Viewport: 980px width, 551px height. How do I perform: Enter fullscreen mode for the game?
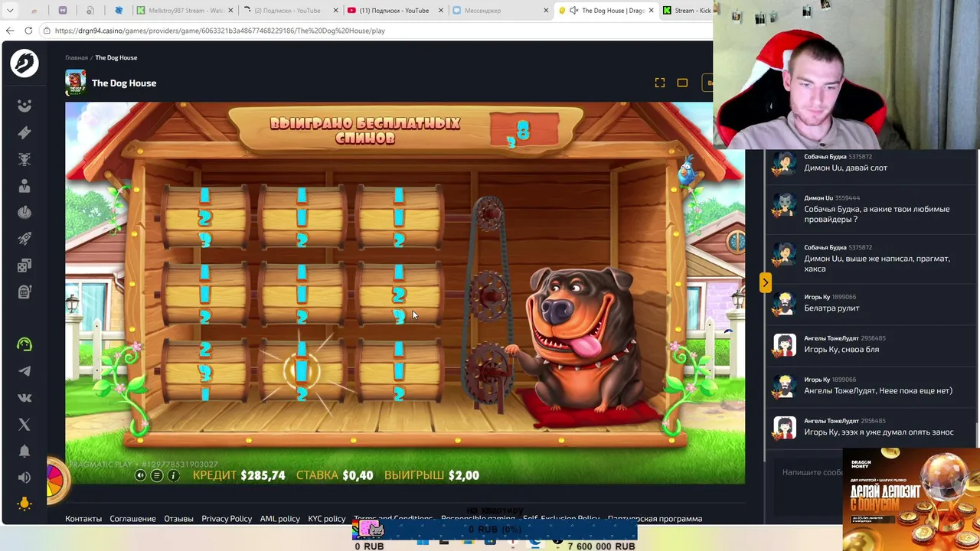point(660,83)
